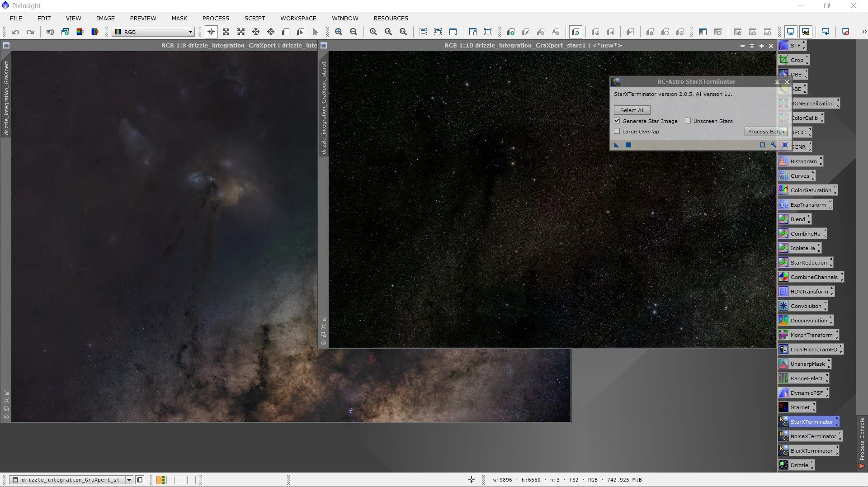Toggle the readout mode toolbar button
This screenshot has width=868, height=487.
[x=211, y=32]
